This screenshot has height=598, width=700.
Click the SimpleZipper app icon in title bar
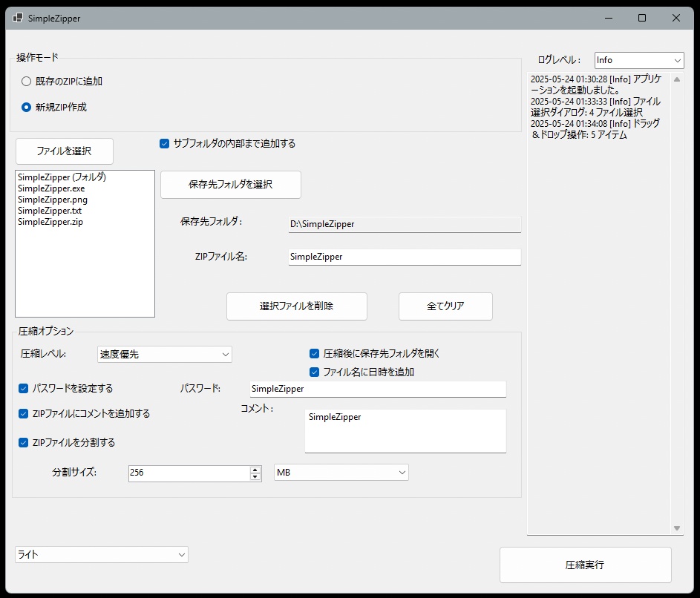17,18
